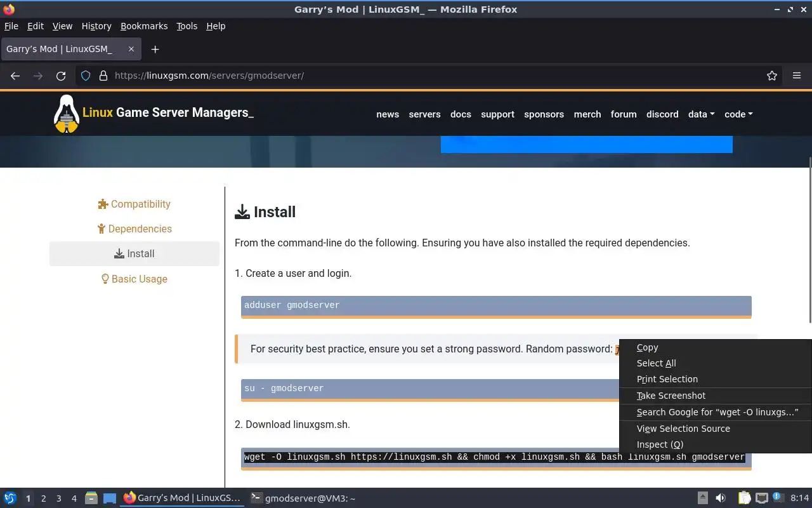The width and height of the screenshot is (812, 508).
Task: Go to the news page link
Action: pos(388,114)
